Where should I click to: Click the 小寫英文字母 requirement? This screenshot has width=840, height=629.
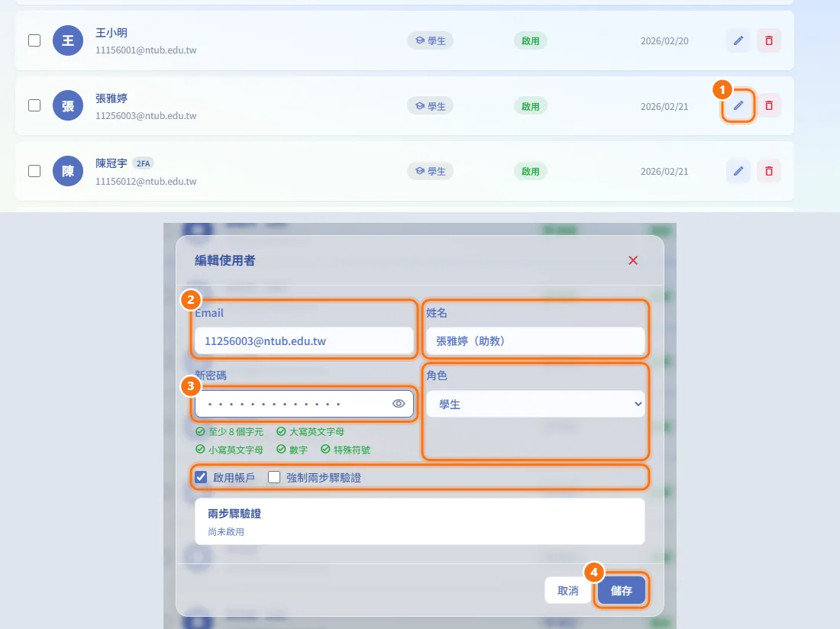229,450
